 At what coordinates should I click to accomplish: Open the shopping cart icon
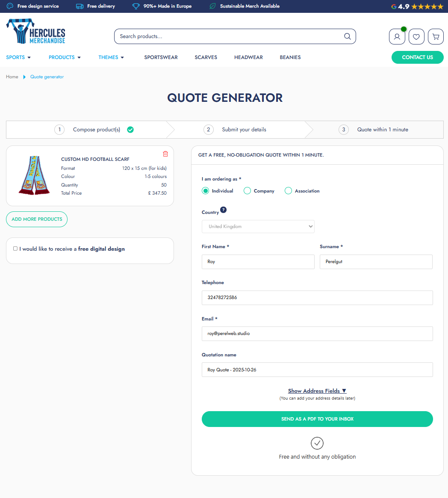(436, 37)
